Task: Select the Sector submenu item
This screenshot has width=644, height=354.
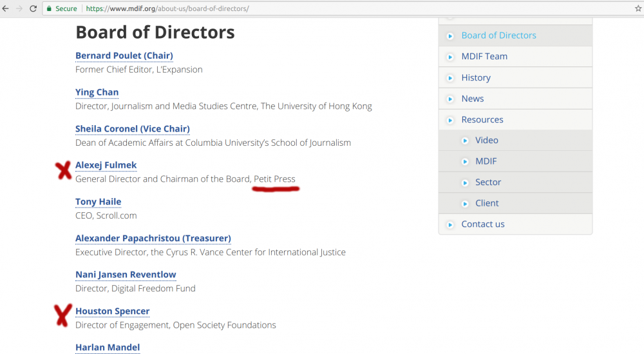Action: [488, 182]
